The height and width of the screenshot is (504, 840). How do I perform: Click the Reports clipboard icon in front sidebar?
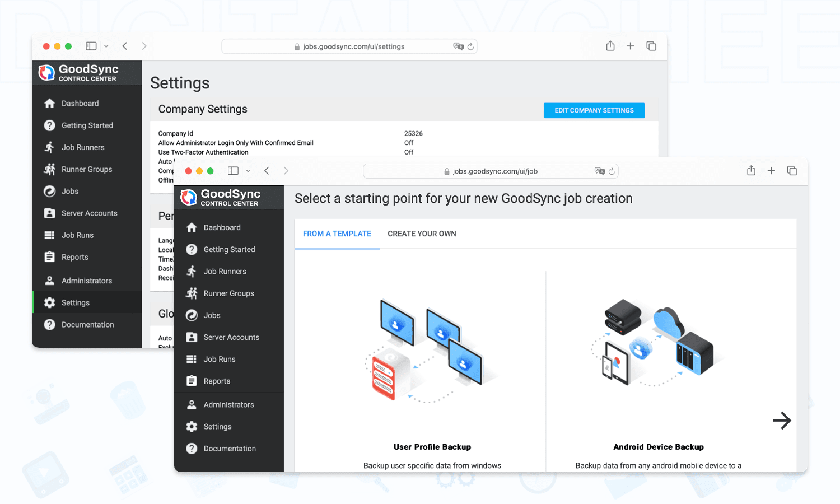[x=192, y=381]
